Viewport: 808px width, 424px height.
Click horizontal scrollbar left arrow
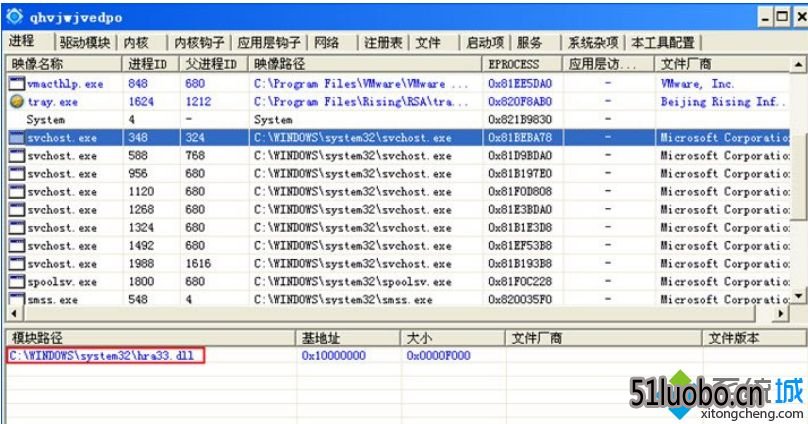(13, 313)
